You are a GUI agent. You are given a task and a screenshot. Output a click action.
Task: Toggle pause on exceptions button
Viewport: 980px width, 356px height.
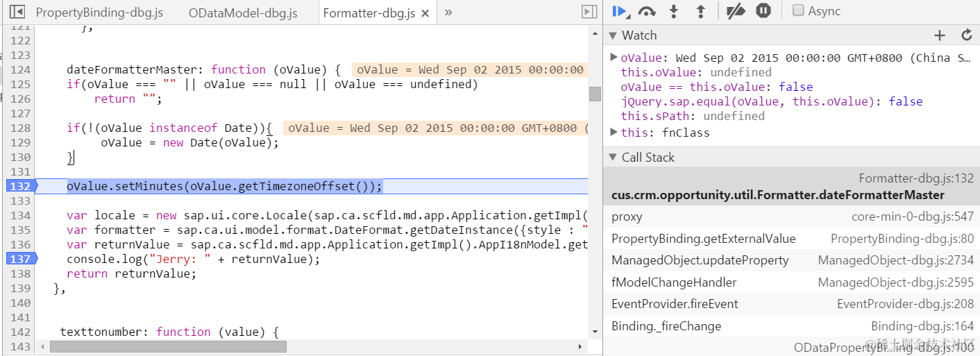click(763, 10)
